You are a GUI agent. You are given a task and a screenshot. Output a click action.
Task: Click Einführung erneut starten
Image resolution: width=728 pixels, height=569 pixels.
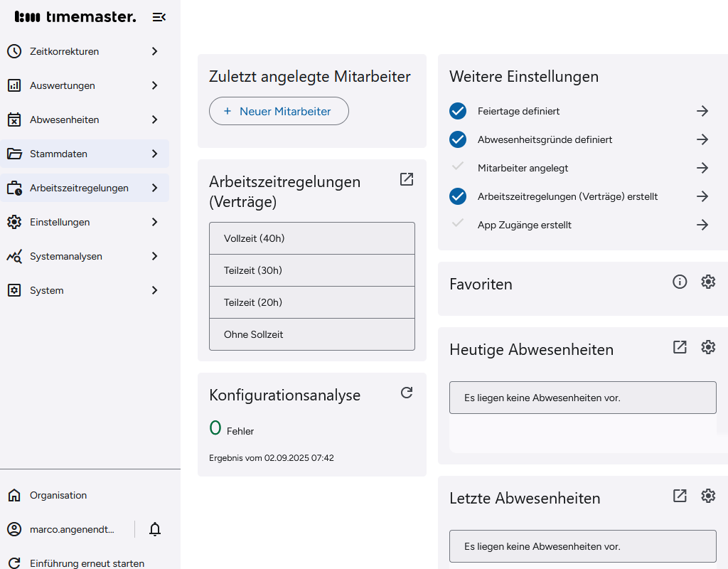tap(85, 563)
